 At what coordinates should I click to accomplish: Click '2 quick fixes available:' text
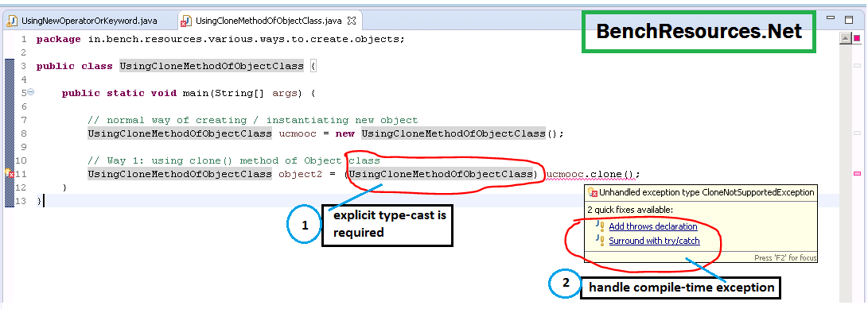point(630,210)
